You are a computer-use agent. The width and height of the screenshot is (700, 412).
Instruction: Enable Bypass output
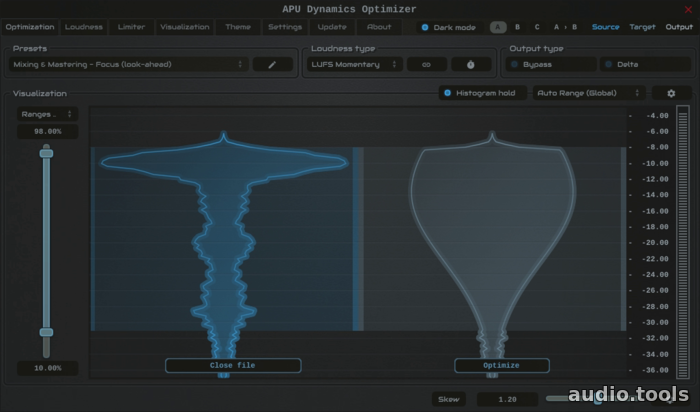pyautogui.click(x=551, y=65)
